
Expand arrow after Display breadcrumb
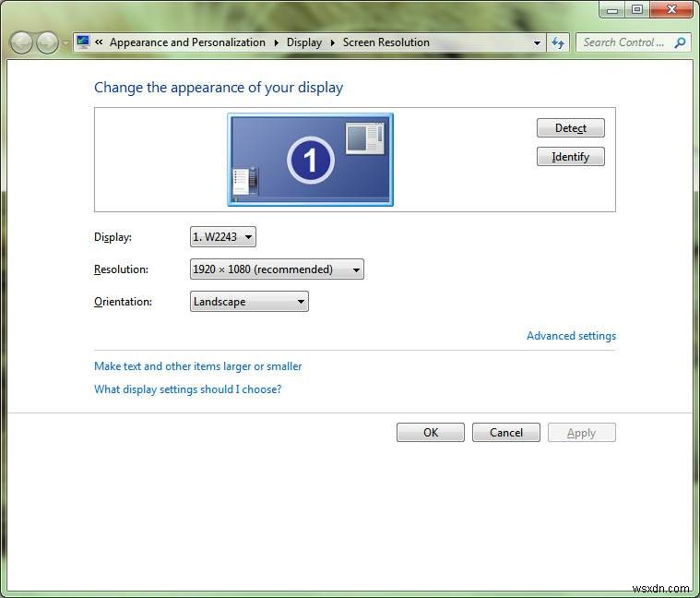pos(333,42)
